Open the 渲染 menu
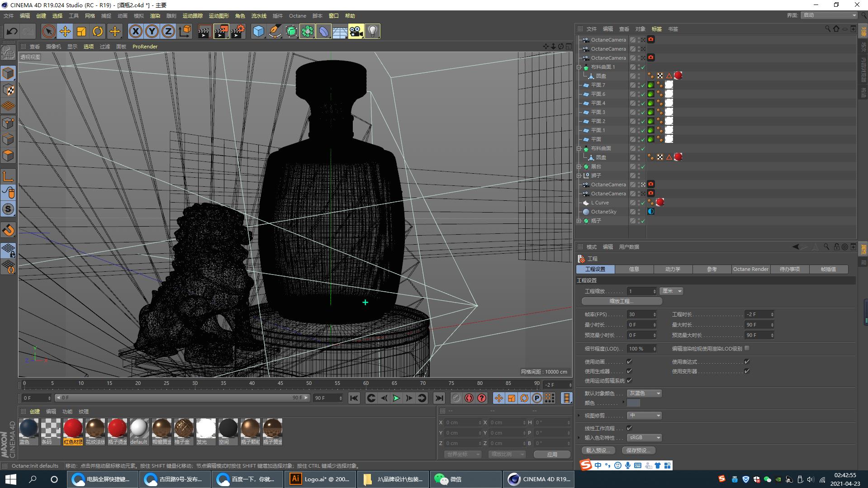The height and width of the screenshot is (488, 868). (155, 16)
